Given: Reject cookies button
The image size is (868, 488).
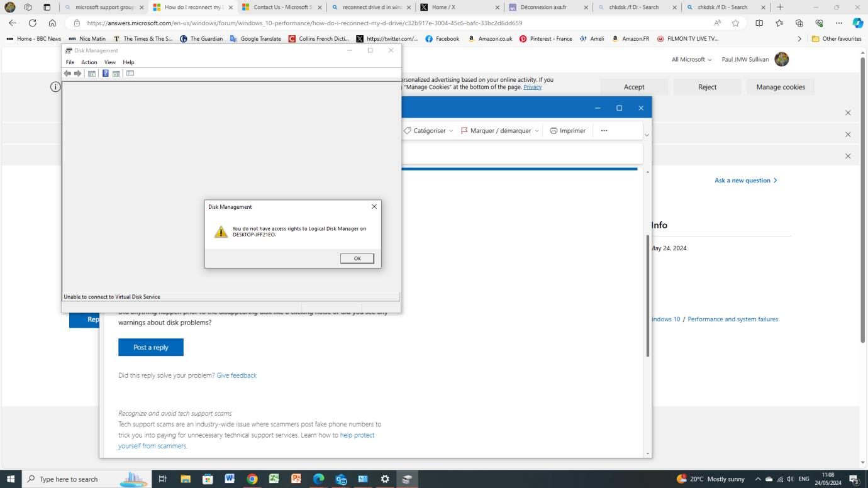Looking at the screenshot, I should [x=707, y=87].
